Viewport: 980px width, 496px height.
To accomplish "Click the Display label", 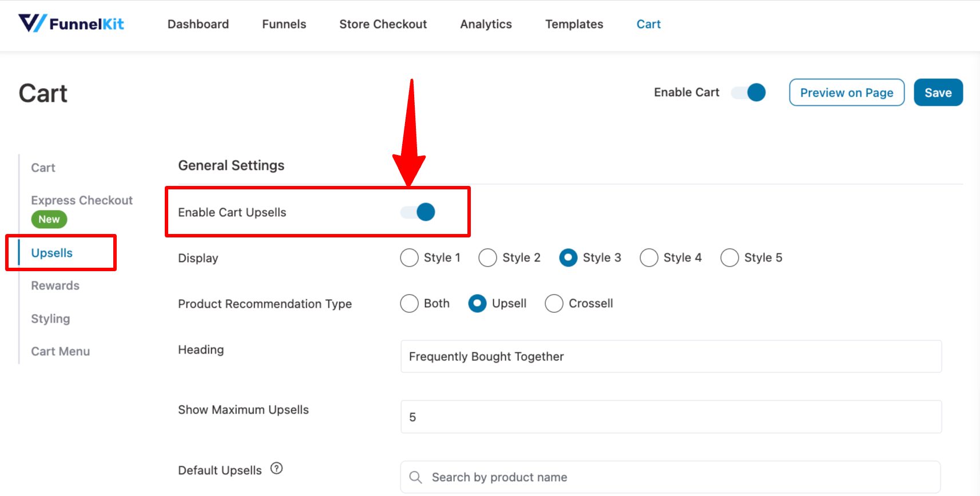I will point(198,258).
